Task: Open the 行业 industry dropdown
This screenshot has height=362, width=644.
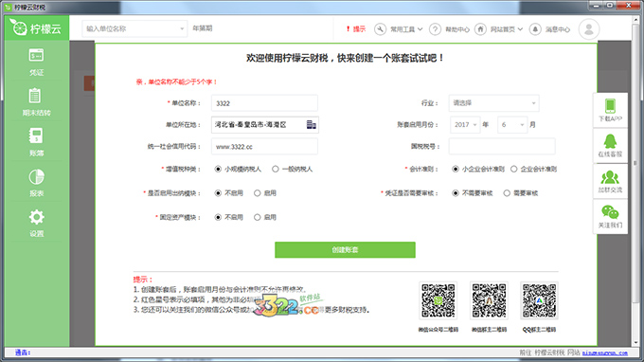Action: point(493,103)
